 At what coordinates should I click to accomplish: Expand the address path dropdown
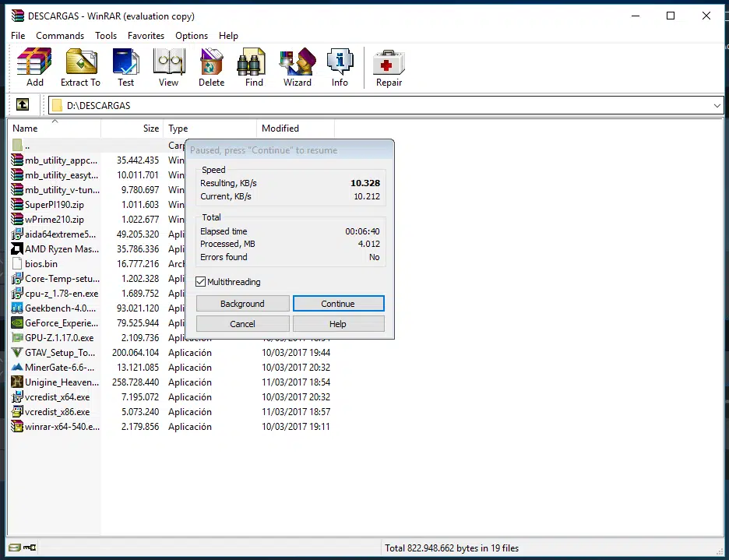[x=717, y=106]
